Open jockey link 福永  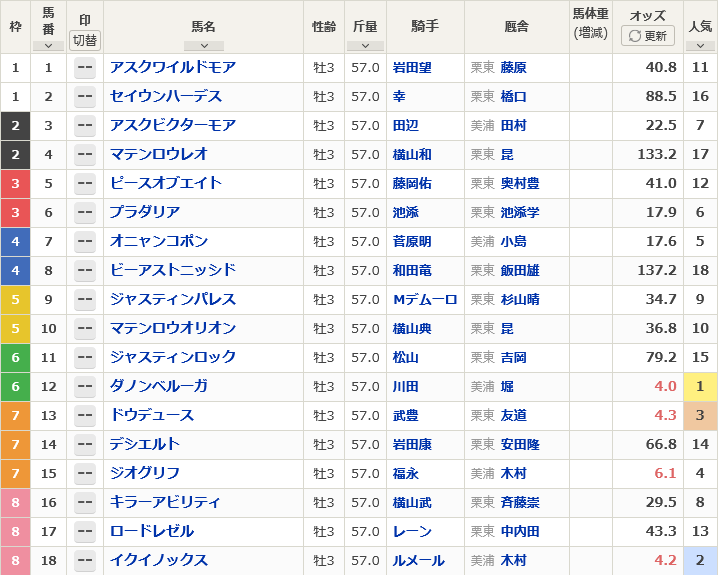[406, 473]
